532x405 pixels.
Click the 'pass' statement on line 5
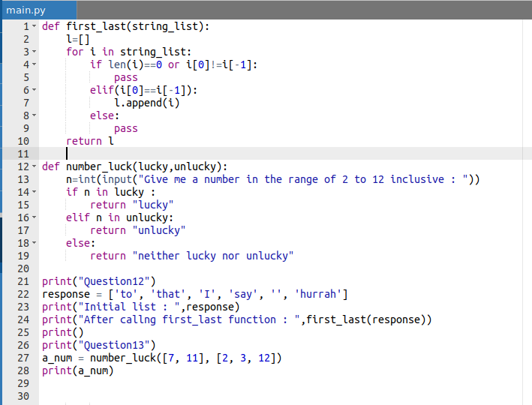pos(126,77)
